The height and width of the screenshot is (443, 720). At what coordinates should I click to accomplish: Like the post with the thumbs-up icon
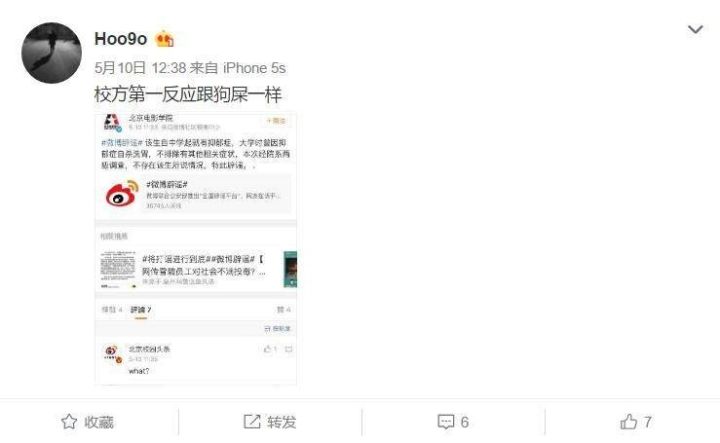(629, 421)
